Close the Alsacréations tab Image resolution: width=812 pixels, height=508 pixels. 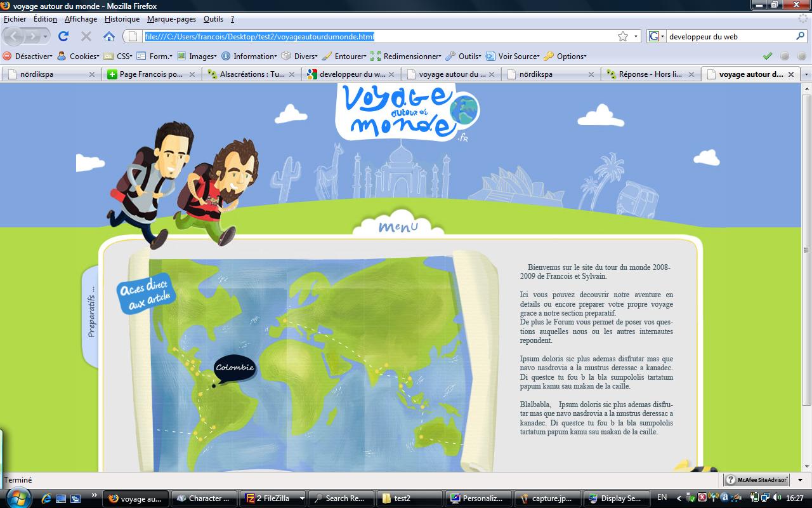[x=292, y=74]
